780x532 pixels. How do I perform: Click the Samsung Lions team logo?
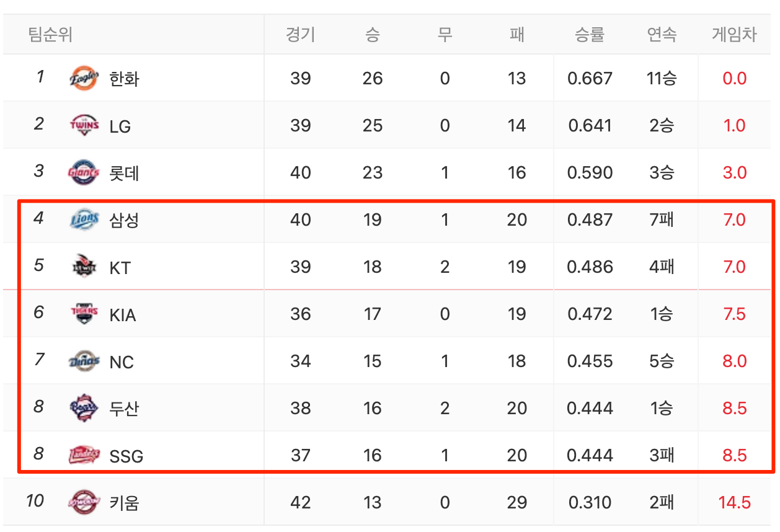[x=84, y=220]
